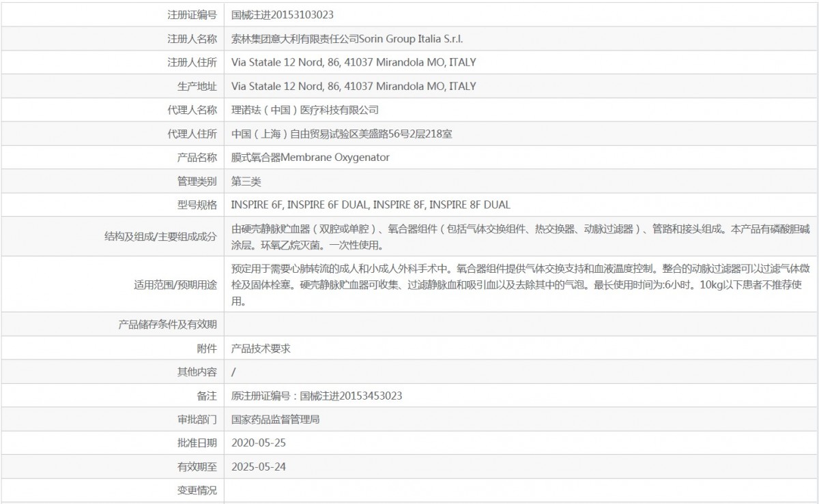Select the 适用范围/预期用途 label
The width and height of the screenshot is (819, 504).
point(175,284)
